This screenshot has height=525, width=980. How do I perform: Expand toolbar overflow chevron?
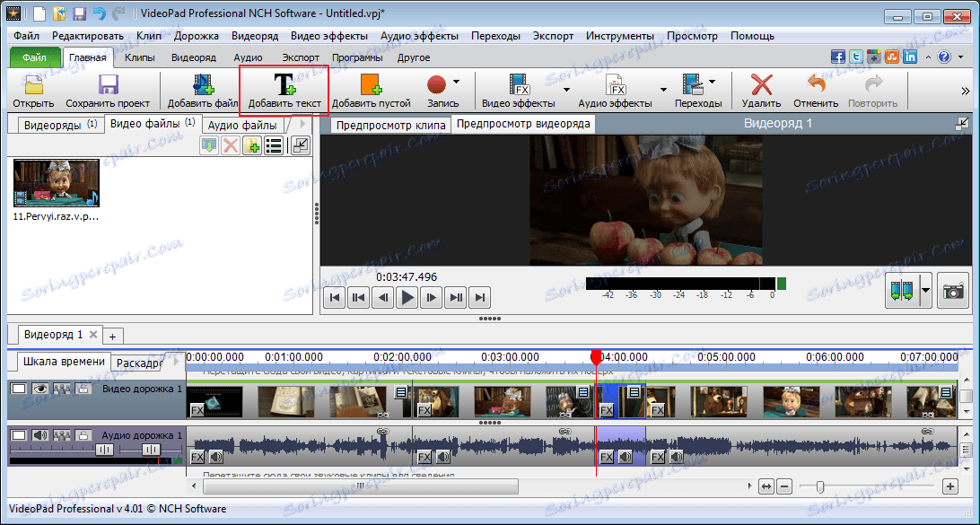(x=965, y=91)
